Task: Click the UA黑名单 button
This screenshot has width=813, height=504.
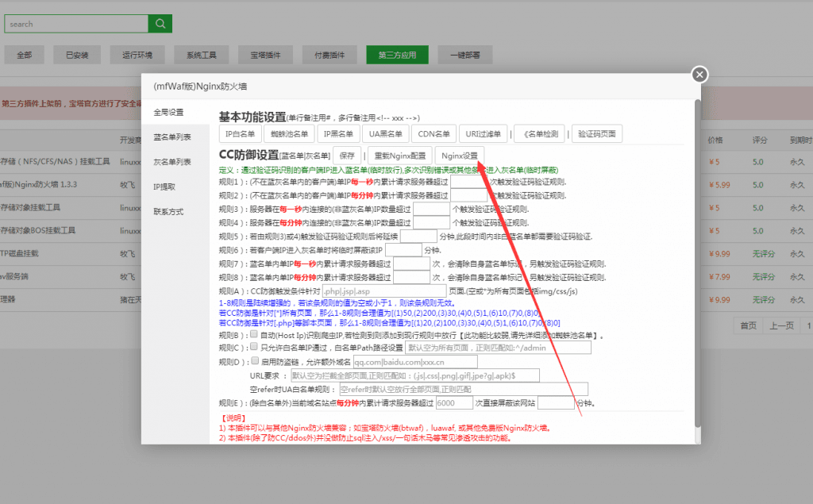Action: tap(387, 134)
